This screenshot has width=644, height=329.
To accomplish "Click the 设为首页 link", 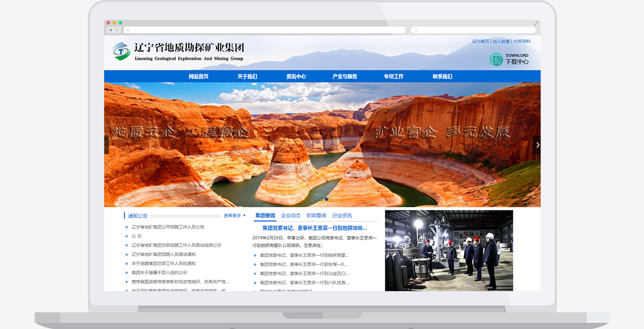I will click(x=481, y=42).
